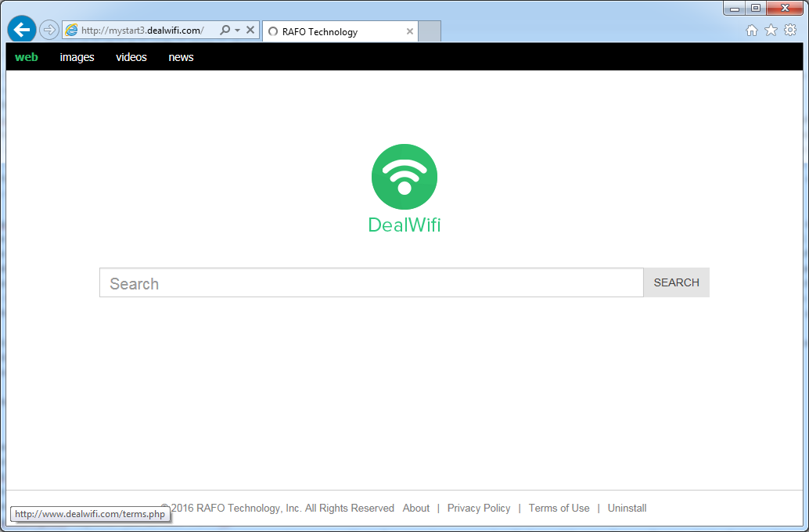Close the RAFO Technology tab
The image size is (809, 532).
click(410, 31)
